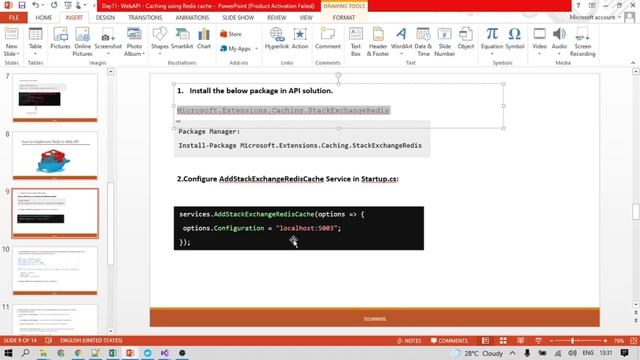Open the ANIMATIONS tab
640x360 pixels.
tap(192, 18)
